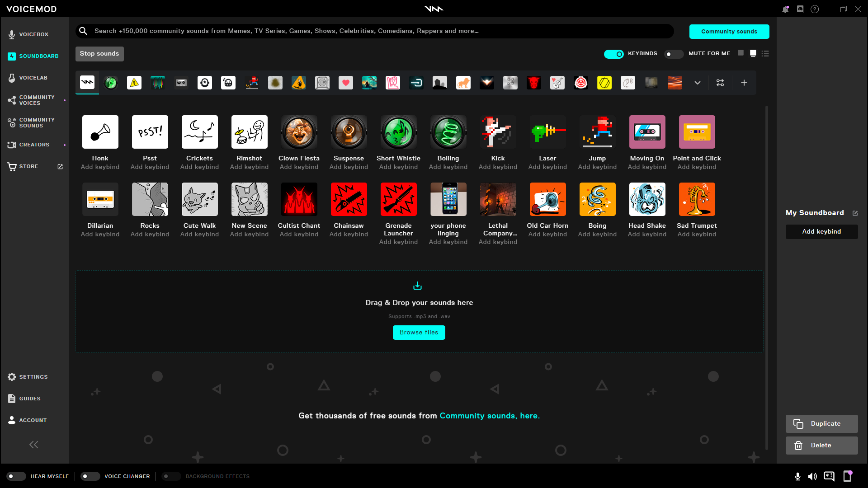Open the Store from the sidebar
868x488 pixels.
point(28,166)
